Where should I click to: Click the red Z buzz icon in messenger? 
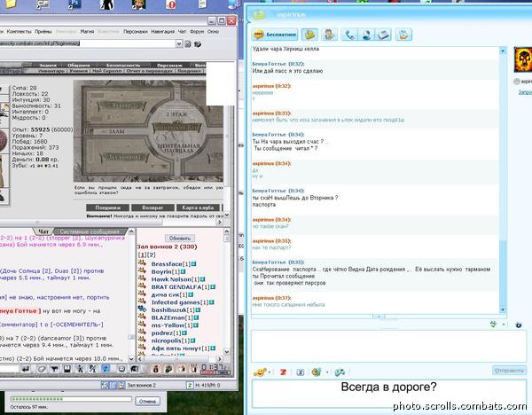(x=283, y=372)
